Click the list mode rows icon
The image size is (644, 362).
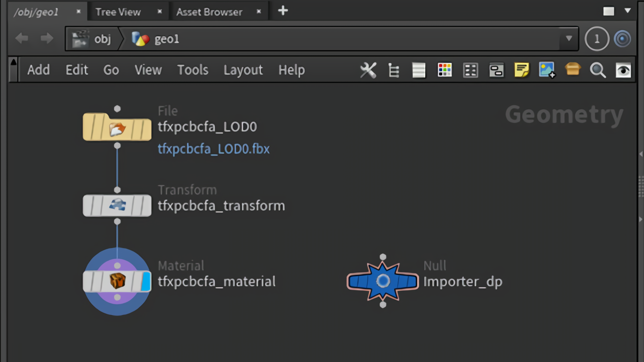pos(419,70)
